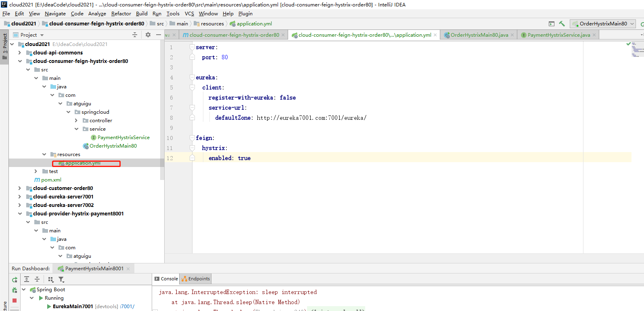Select EurekaMain7001 in the Run Dashboard
The image size is (644, 311).
pos(73,307)
